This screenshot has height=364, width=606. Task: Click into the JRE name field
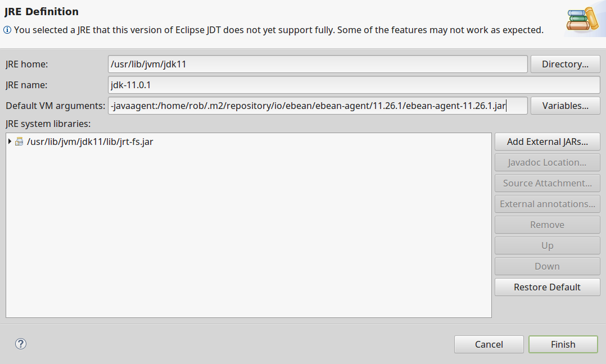click(354, 85)
